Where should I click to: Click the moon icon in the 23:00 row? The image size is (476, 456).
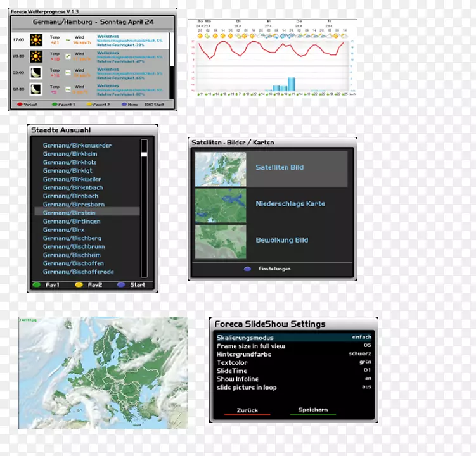click(x=36, y=73)
